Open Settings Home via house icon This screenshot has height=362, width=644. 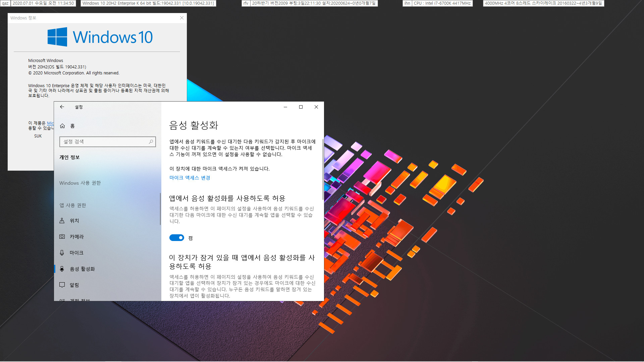[x=62, y=126]
